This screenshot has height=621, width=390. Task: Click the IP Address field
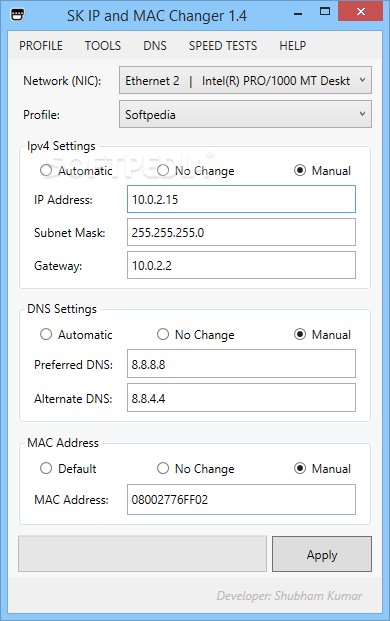pos(241,199)
